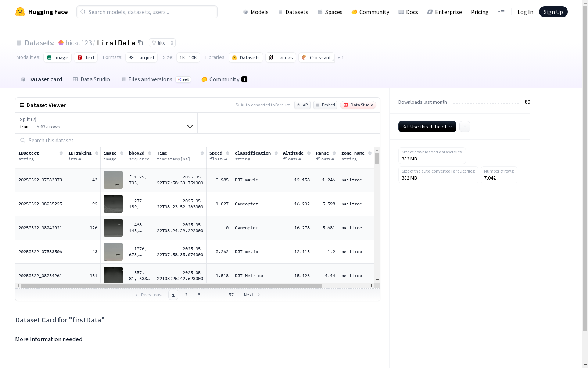
Task: Open the red Data Studio button
Action: pyautogui.click(x=358, y=105)
